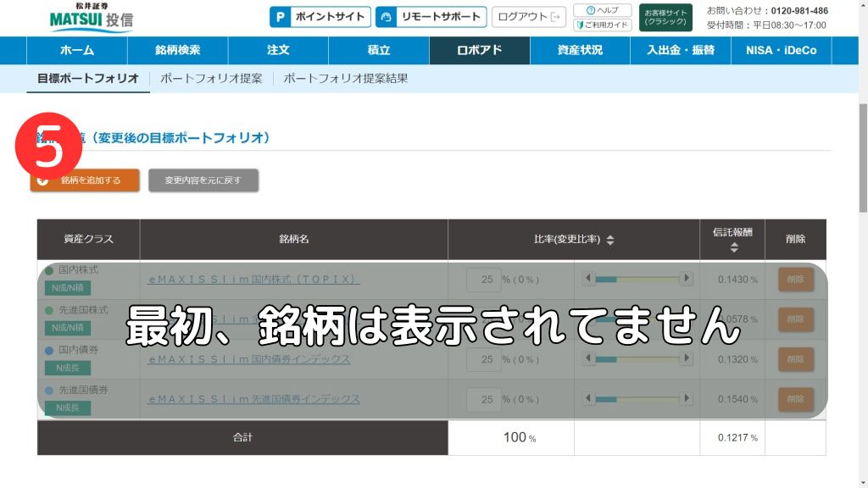The image size is (868, 488).
Task: Edit ratio field for 先進国債券 row
Action: tap(483, 399)
